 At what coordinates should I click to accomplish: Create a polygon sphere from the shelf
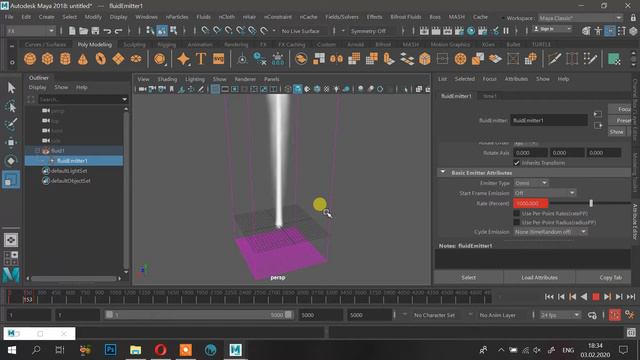click(x=30, y=59)
